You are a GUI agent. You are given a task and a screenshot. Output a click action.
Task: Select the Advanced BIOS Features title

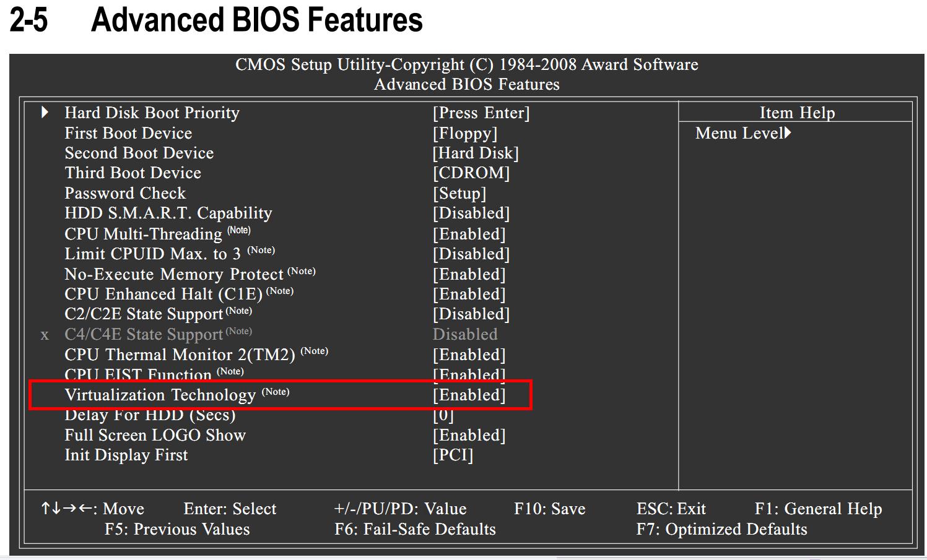tap(466, 85)
